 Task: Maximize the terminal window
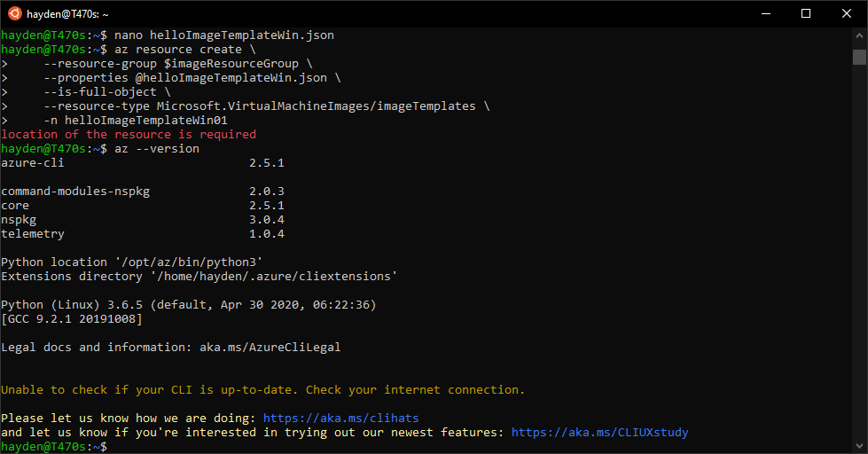(806, 13)
